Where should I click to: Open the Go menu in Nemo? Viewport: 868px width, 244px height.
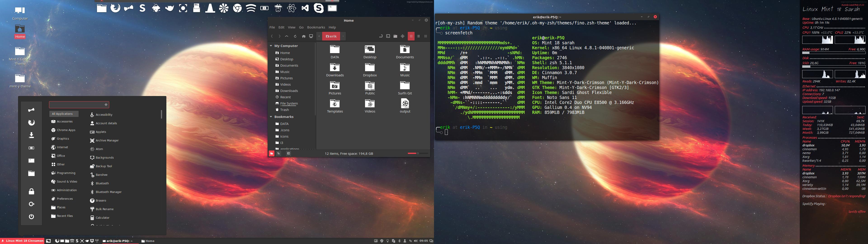301,27
